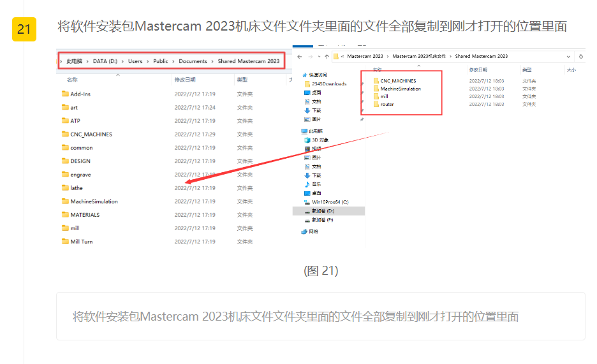Sort right window by 类型 column
Image resolution: width=597 pixels, height=364 pixels.
coord(527,70)
